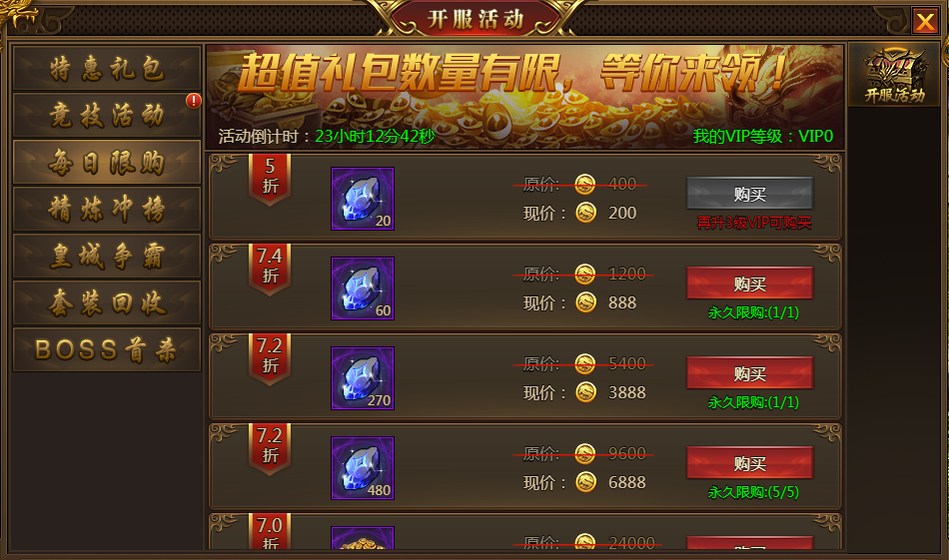Image resolution: width=949 pixels, height=560 pixels.
Task: Open the 开服活动 treasure chest icon
Action: 894,75
